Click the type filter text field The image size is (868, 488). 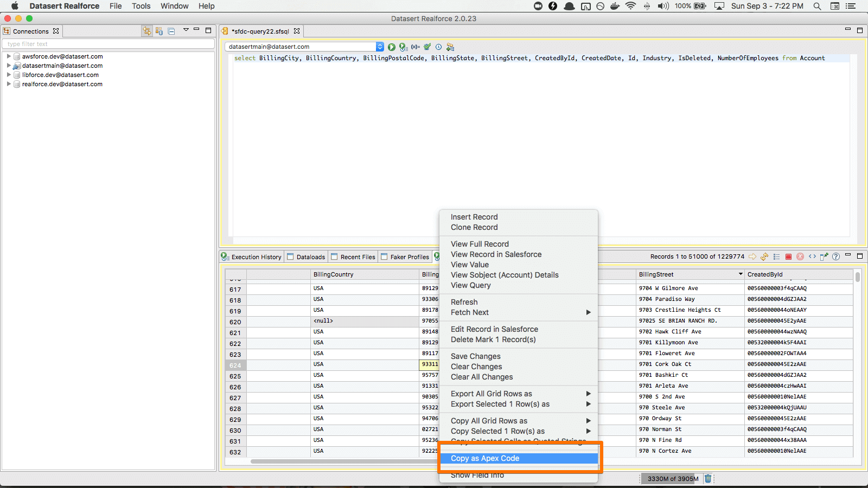point(108,44)
